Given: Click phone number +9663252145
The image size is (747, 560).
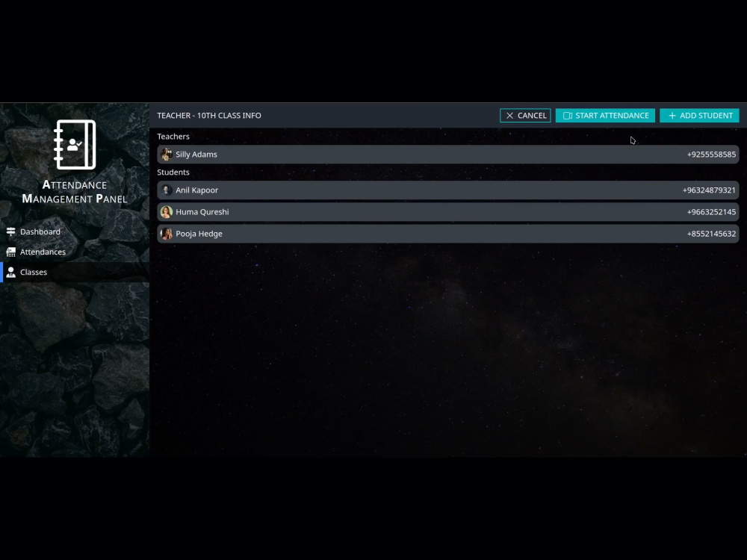Looking at the screenshot, I should point(711,212).
